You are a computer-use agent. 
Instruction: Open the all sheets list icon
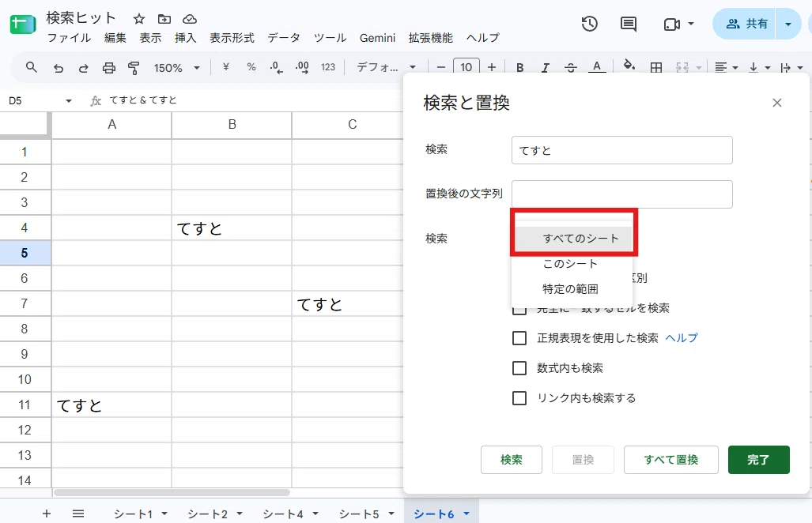(x=78, y=514)
